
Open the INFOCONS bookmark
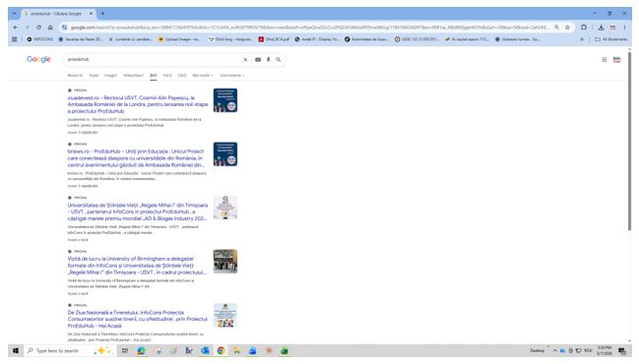[39, 39]
